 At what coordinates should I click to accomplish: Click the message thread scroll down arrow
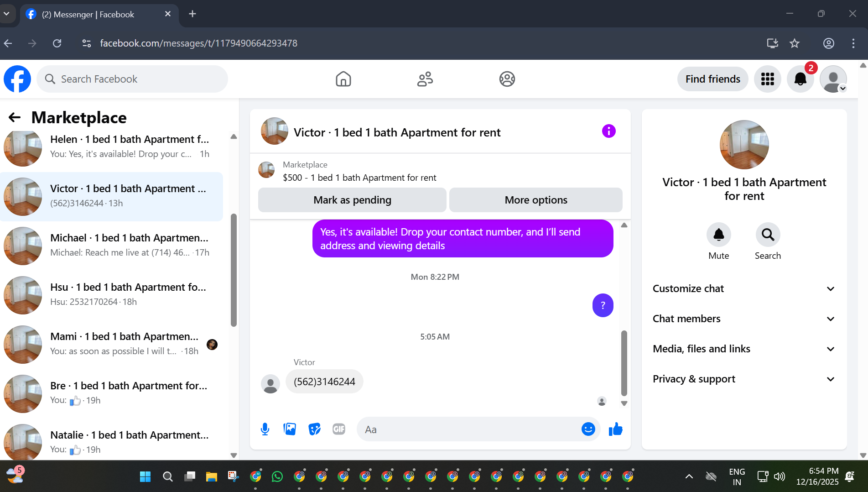coord(624,403)
